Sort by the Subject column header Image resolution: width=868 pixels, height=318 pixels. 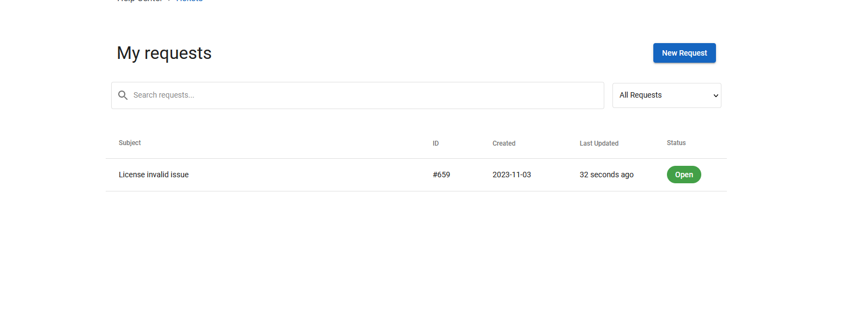tap(130, 143)
